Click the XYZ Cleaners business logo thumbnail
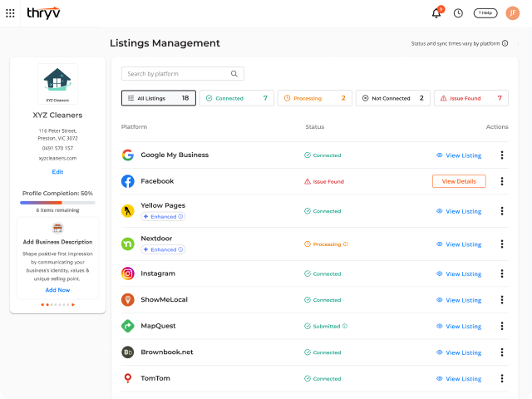Viewport: 532px width, 399px height. (x=57, y=84)
